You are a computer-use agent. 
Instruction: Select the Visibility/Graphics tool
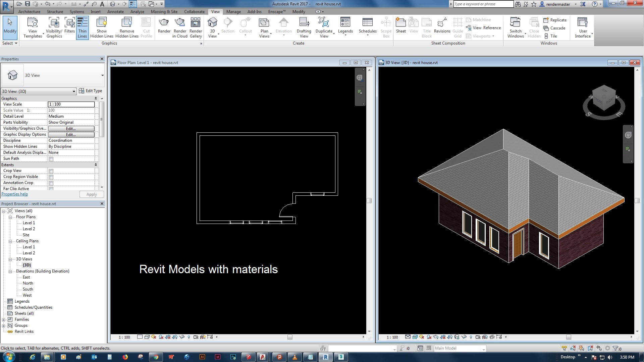click(53, 27)
